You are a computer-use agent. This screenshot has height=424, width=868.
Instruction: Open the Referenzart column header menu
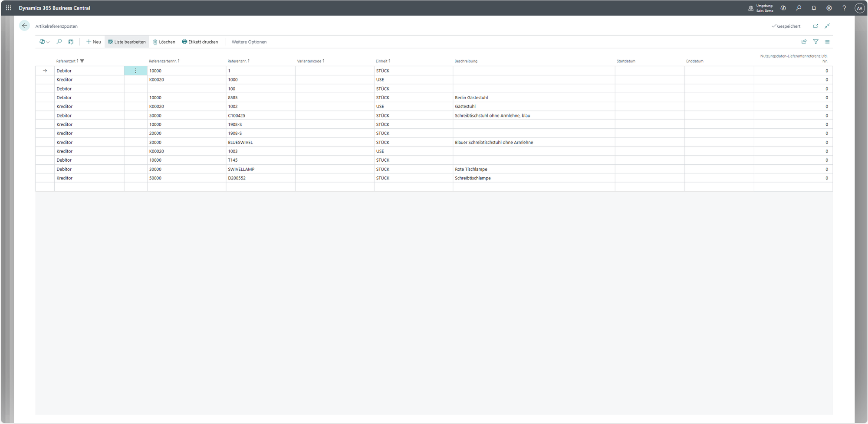pyautogui.click(x=66, y=61)
